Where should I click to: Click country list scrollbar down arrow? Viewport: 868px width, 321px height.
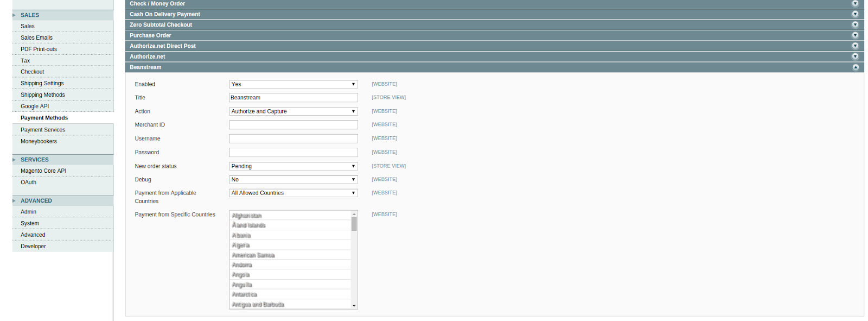(354, 306)
